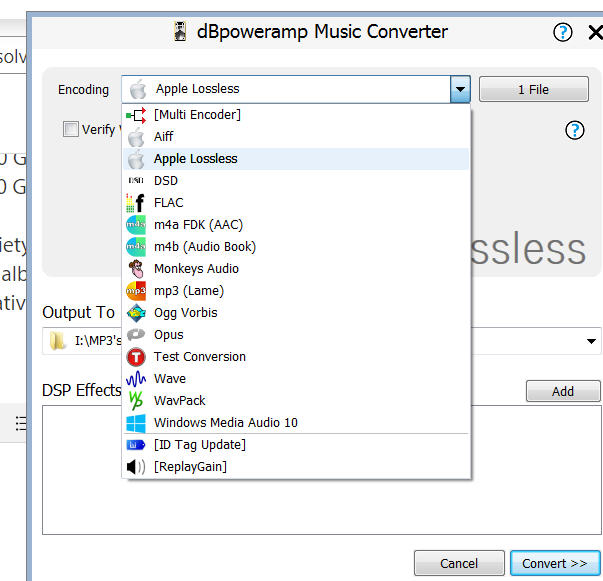Image resolution: width=603 pixels, height=581 pixels.
Task: Select [ID Tag Update] utility
Action: pyautogui.click(x=297, y=445)
